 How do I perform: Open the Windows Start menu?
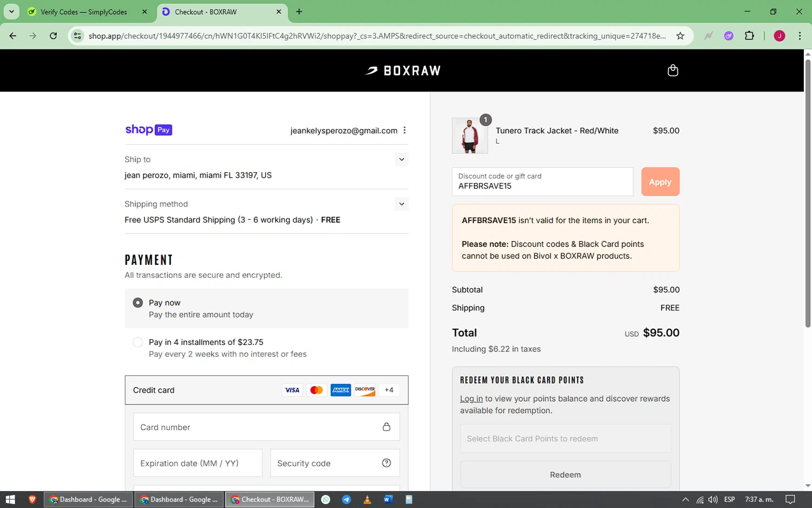pyautogui.click(x=10, y=499)
